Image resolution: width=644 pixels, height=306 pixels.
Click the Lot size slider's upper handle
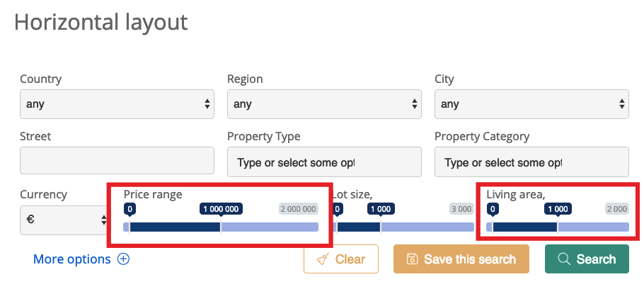[381, 227]
